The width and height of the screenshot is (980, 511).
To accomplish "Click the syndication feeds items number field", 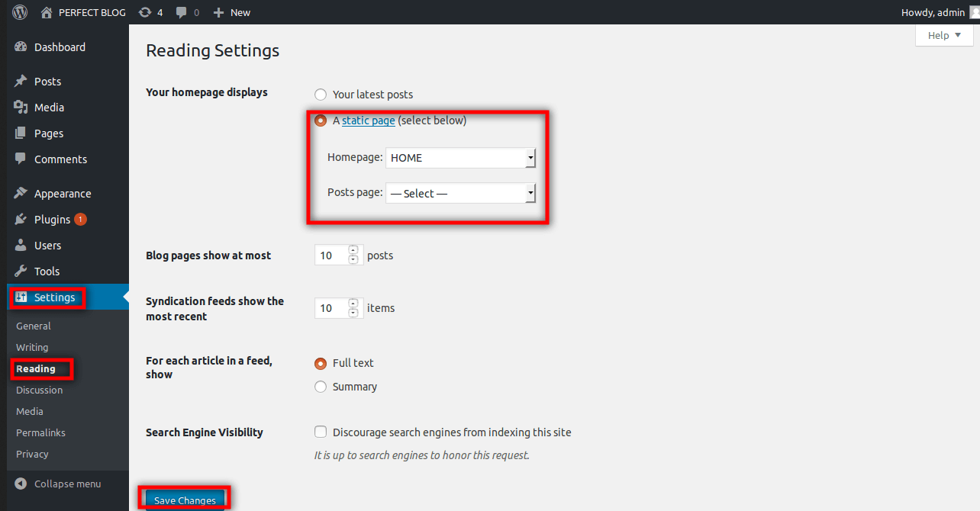I will coord(330,308).
